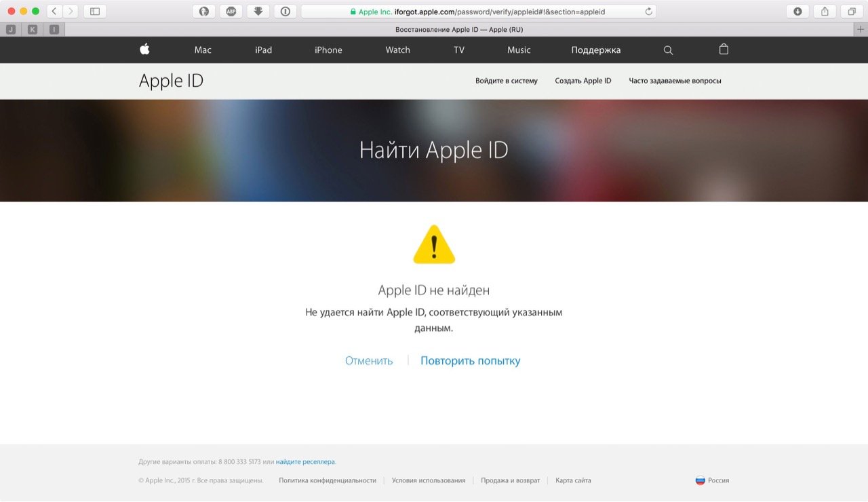Open Продажа и возврат

(511, 480)
